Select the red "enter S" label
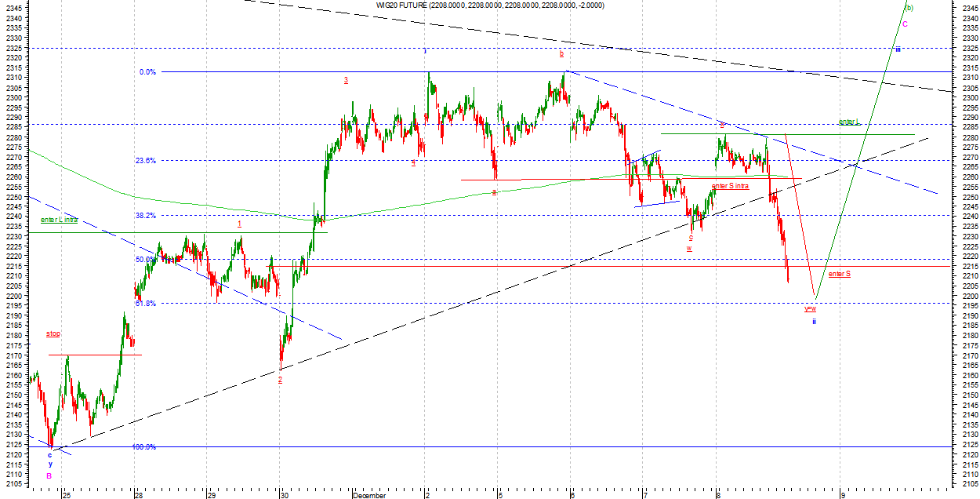This screenshot has height=499, width=980. pyautogui.click(x=839, y=274)
